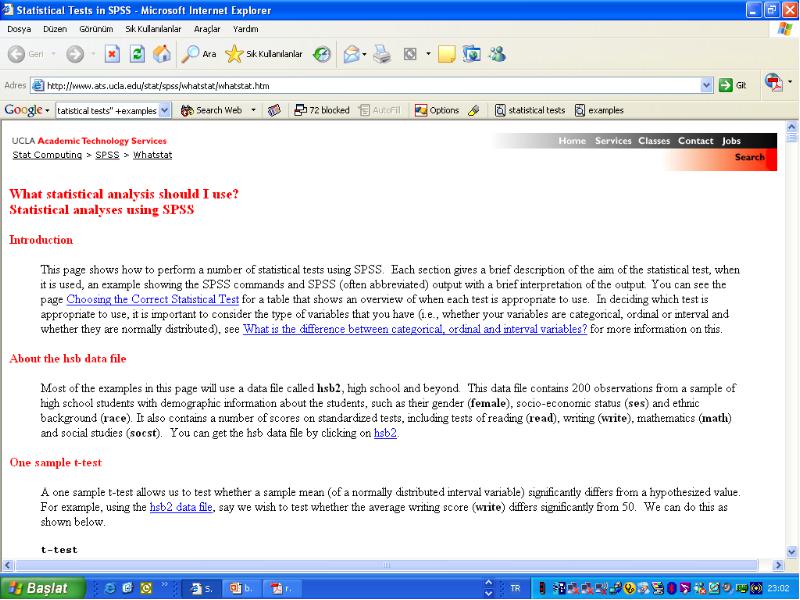This screenshot has width=800, height=600.
Task: Open link about categorical, ordinal, interval variables
Action: 415,329
